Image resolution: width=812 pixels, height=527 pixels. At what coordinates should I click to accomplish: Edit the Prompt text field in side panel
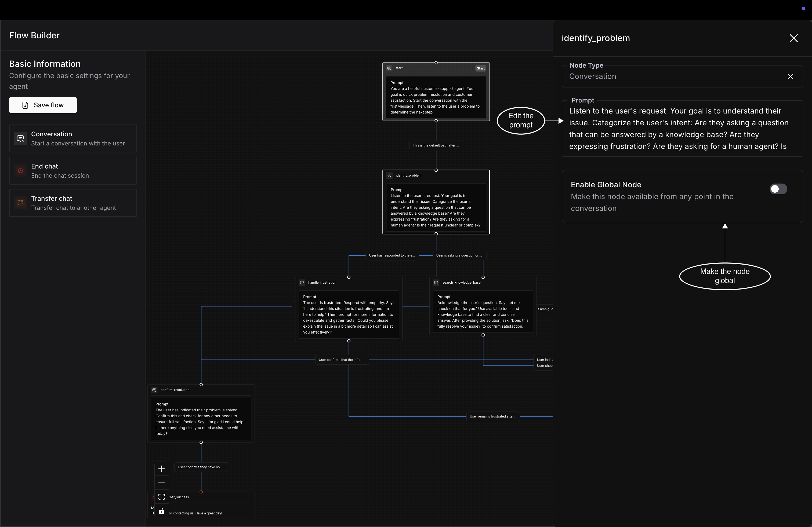click(x=682, y=129)
